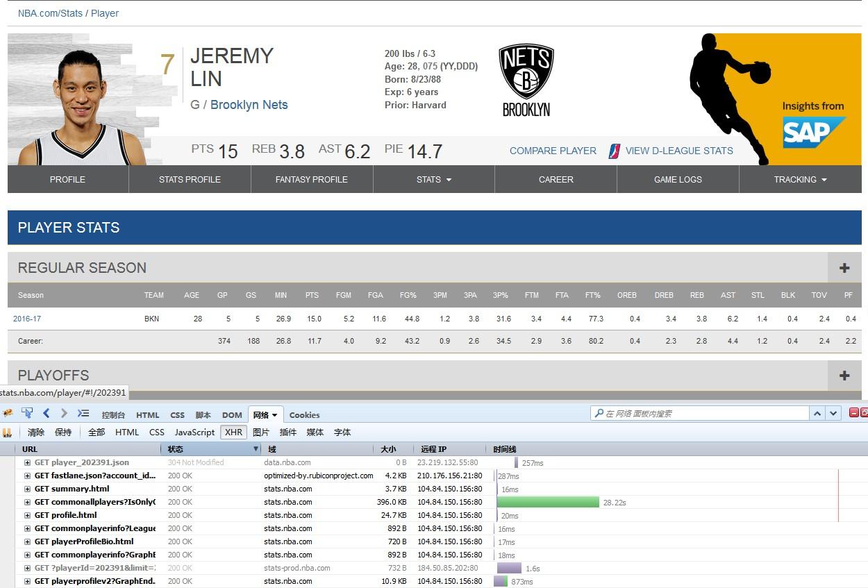
Task: Open the 状态 column sort dropdown
Action: [x=256, y=448]
